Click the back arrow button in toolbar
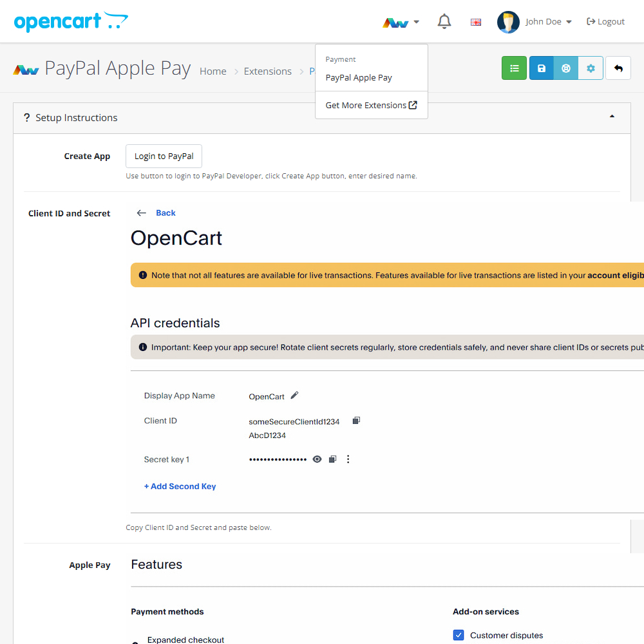Image resolution: width=644 pixels, height=644 pixels. click(x=618, y=68)
